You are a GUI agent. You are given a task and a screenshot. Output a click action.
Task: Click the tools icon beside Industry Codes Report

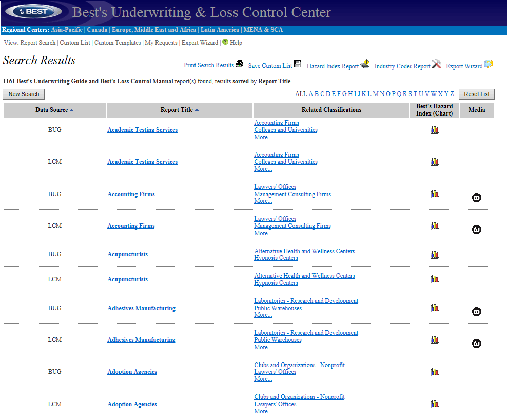(437, 64)
